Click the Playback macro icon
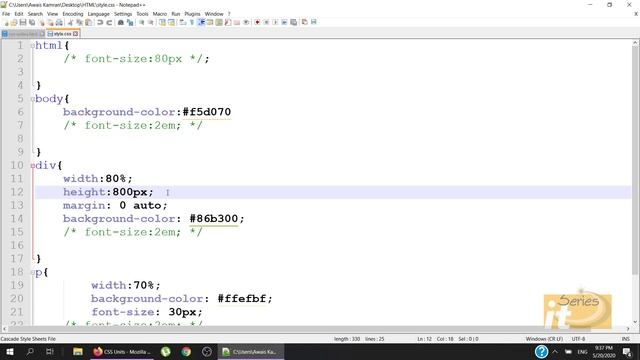The height and width of the screenshot is (360, 640). (x=275, y=22)
